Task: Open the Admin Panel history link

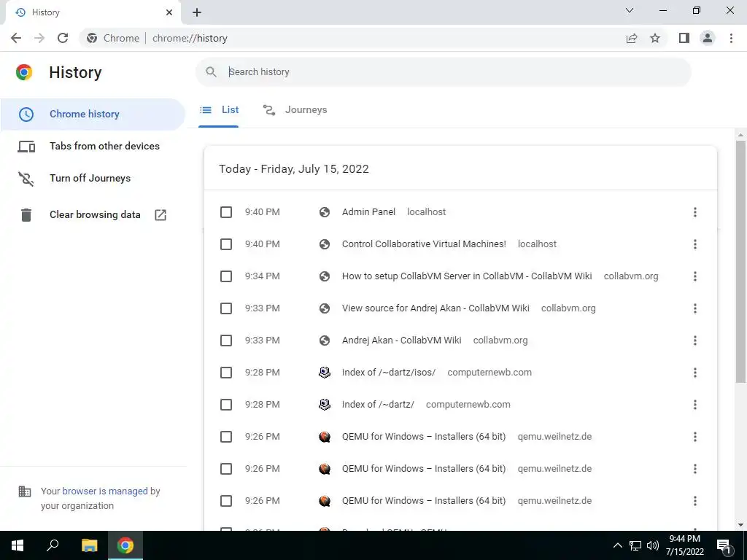Action: tap(368, 212)
